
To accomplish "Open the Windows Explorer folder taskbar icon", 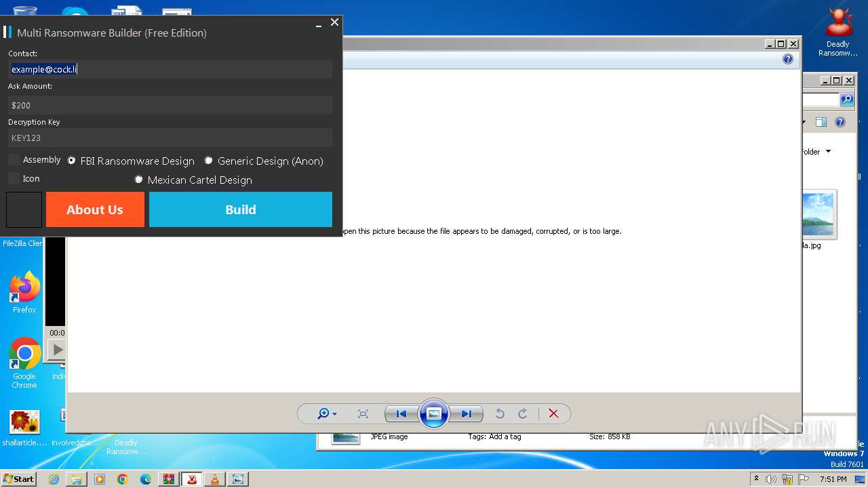I will point(77,479).
